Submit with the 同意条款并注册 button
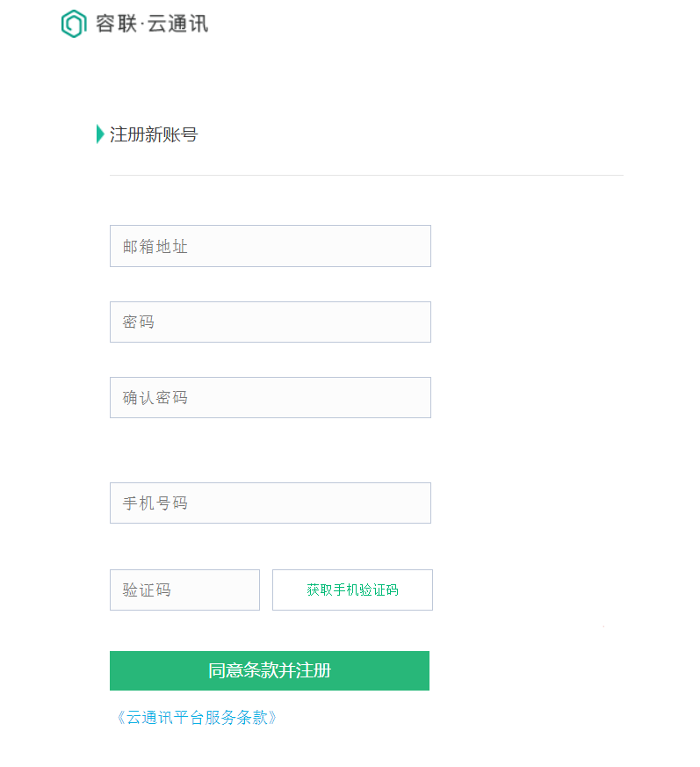The height and width of the screenshot is (767, 700). [269, 670]
